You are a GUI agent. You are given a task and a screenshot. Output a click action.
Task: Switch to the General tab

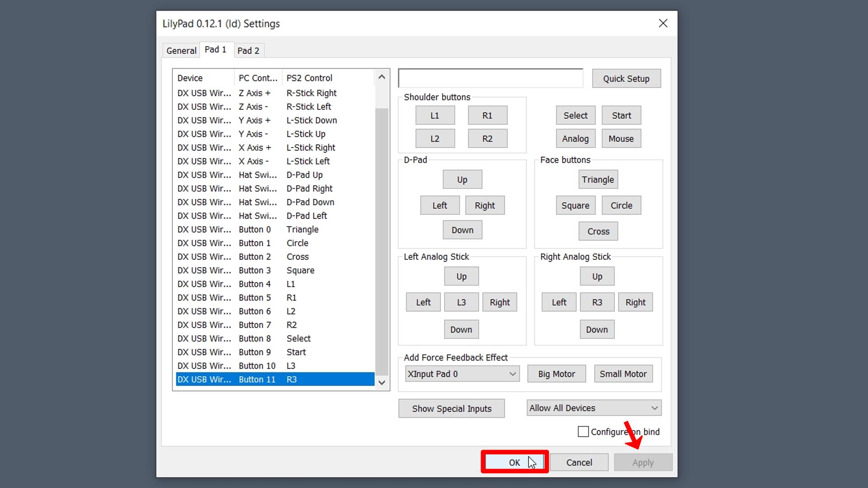pos(181,51)
